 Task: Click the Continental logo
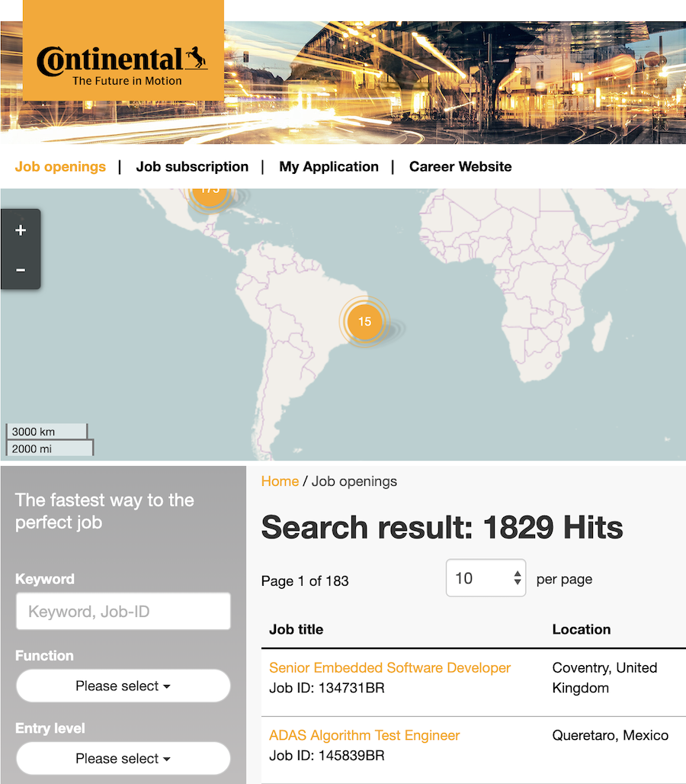click(x=123, y=62)
